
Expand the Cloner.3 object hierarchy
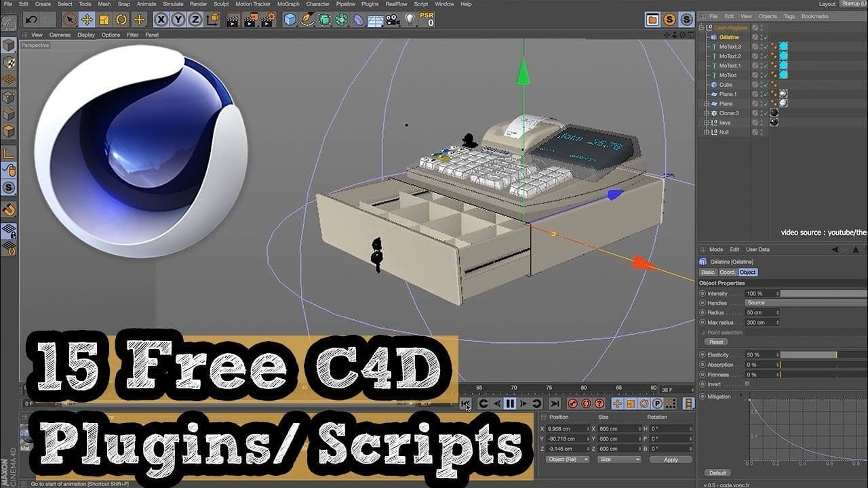(707, 113)
